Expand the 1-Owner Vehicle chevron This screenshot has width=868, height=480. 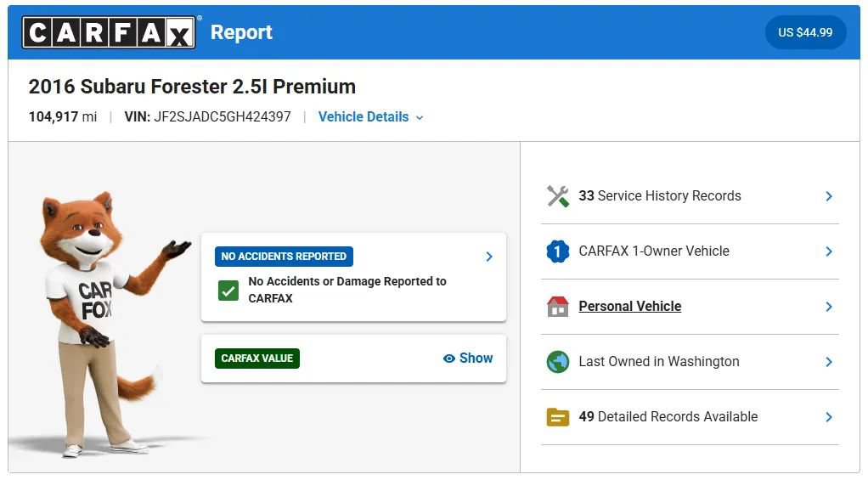[x=829, y=251]
